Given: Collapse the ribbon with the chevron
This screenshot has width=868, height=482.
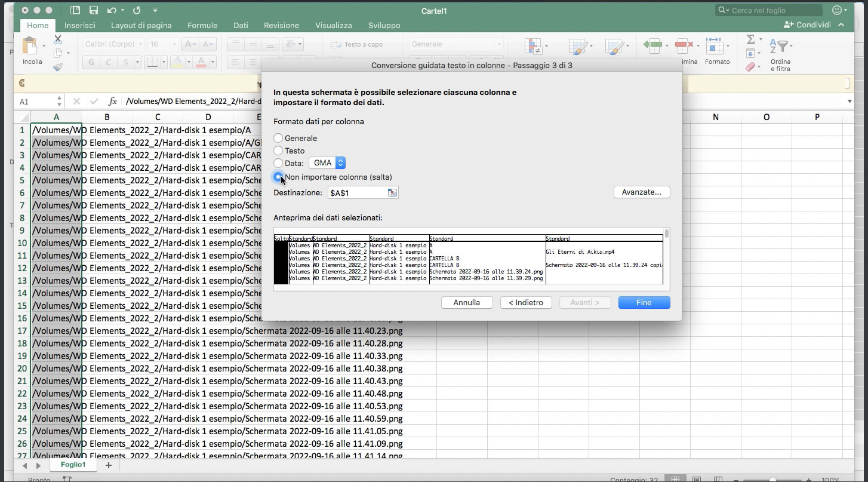Looking at the screenshot, I should point(841,25).
